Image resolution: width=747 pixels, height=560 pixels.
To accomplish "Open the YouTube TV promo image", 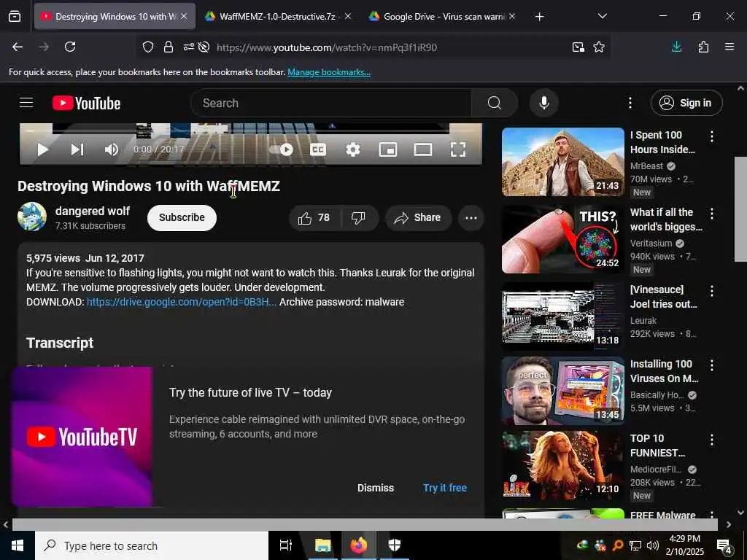I will coord(82,437).
